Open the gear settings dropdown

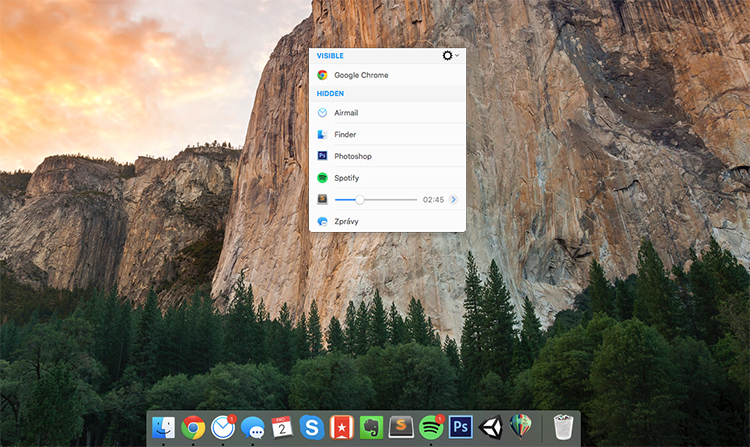450,56
